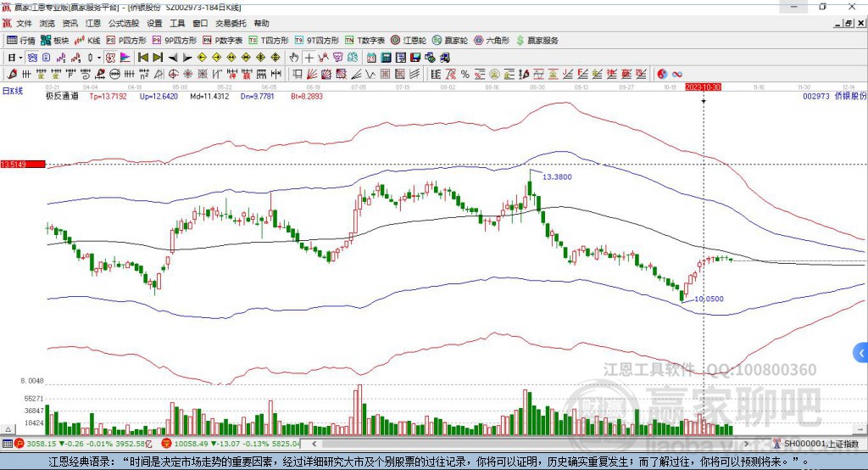Select the percent % tool
Viewport: 868px width, 470px height.
tap(465, 75)
